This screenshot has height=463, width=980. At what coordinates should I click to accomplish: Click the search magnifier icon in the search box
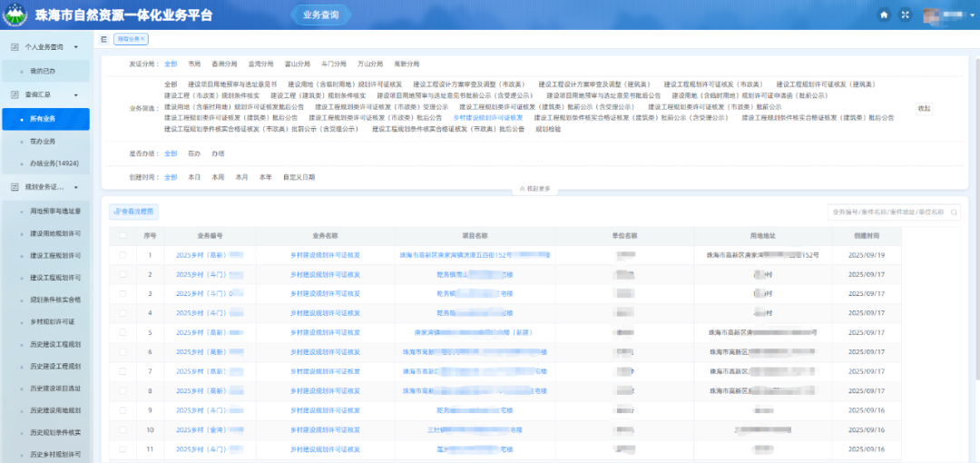click(x=953, y=212)
